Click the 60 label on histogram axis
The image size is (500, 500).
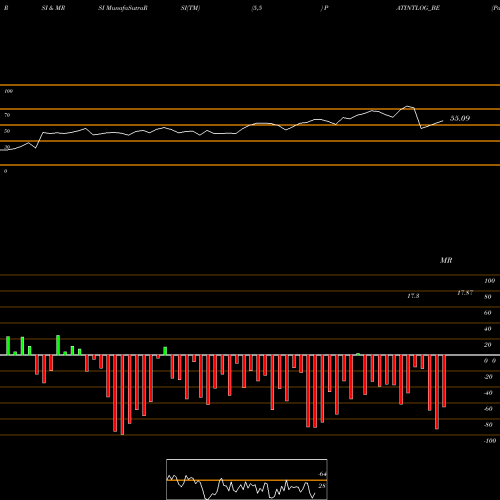coord(487,313)
